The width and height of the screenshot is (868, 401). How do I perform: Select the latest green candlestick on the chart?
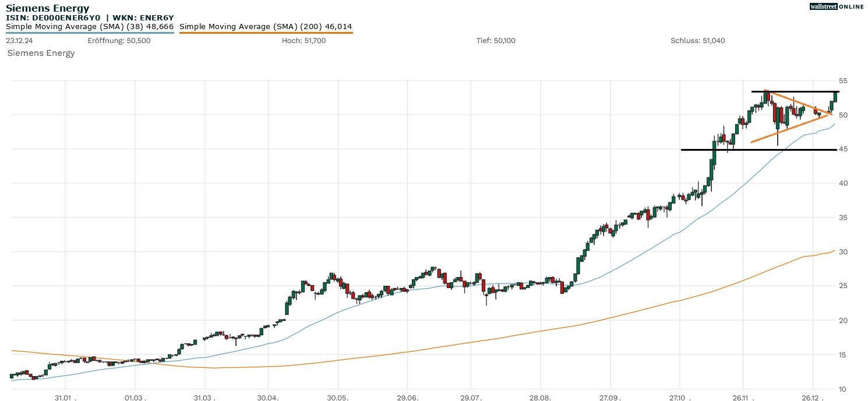coord(835,96)
